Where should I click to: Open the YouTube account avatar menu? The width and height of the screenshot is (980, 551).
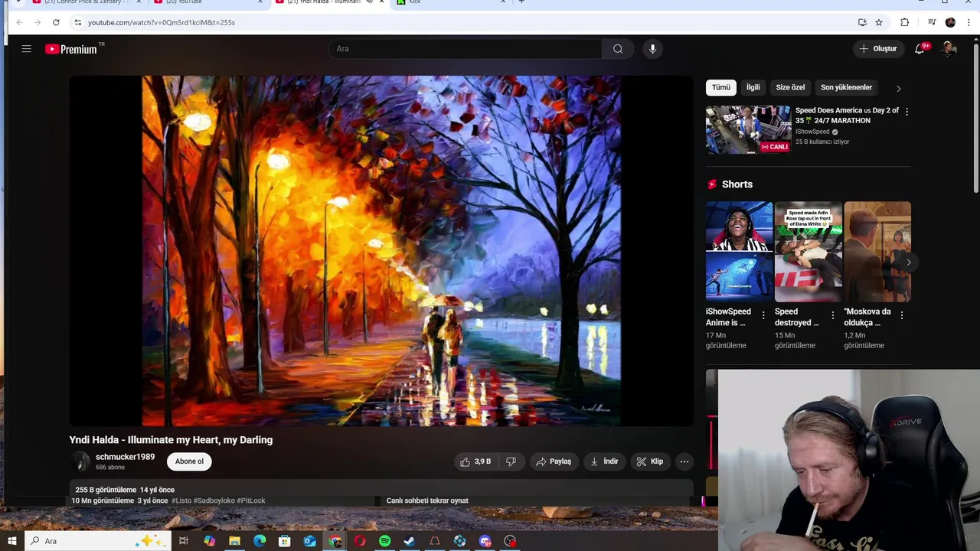(949, 49)
